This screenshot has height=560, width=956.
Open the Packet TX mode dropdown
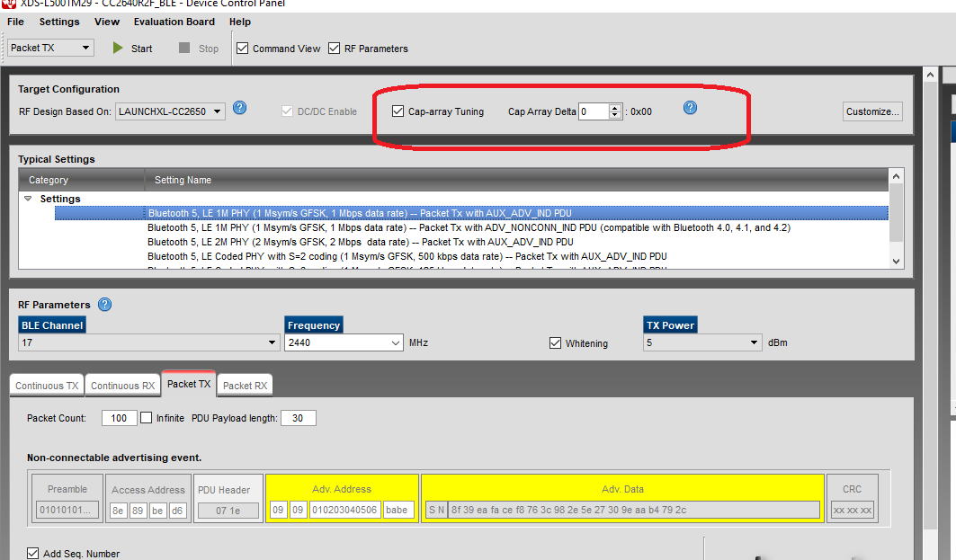coord(50,48)
